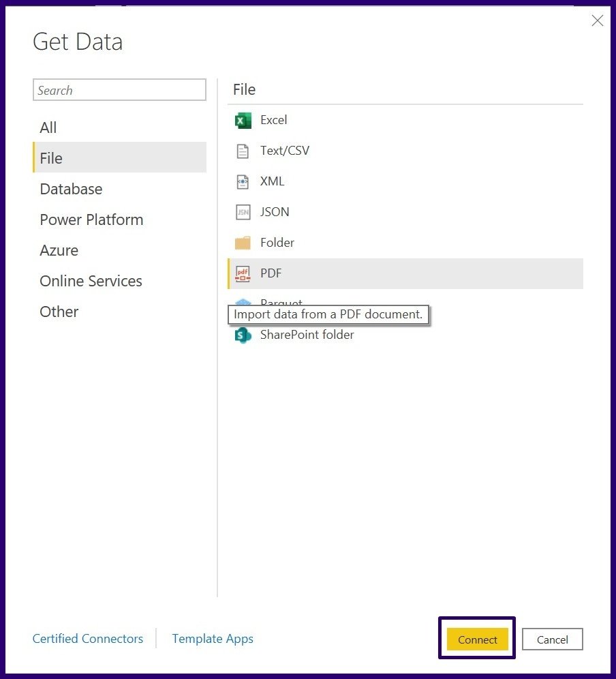Click the Cancel button

pyautogui.click(x=552, y=639)
